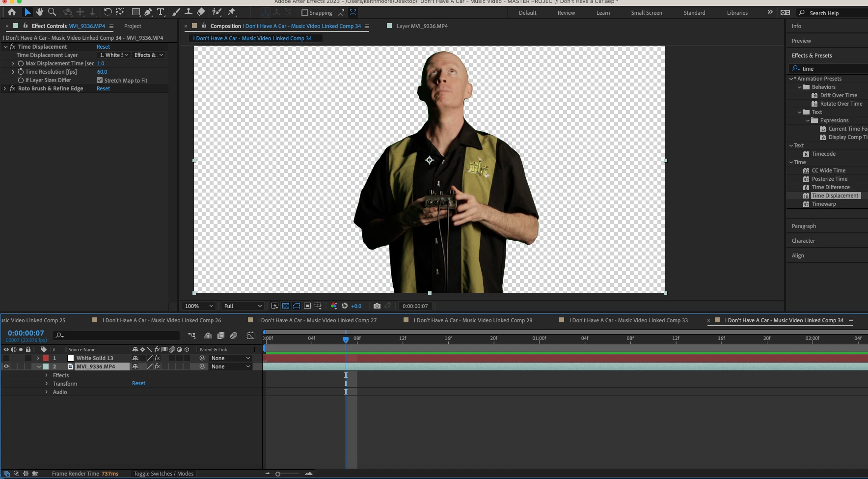Select the Zoom magnifier tool
Viewport: 868px width, 479px height.
click(x=52, y=12)
